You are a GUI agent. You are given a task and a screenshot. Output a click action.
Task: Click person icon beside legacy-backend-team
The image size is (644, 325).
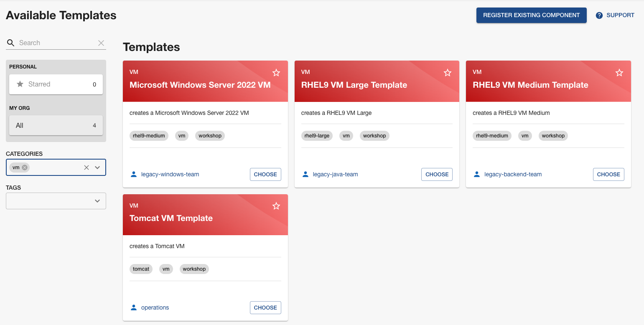coord(477,174)
